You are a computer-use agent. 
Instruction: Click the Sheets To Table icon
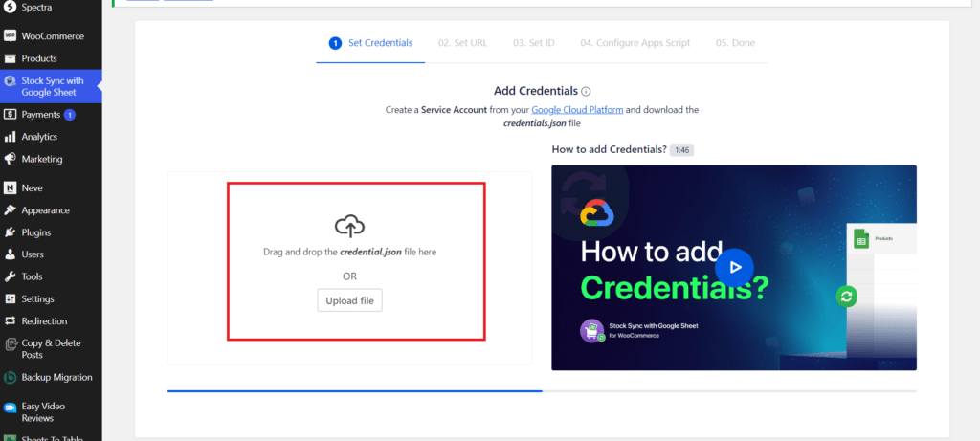point(10,438)
